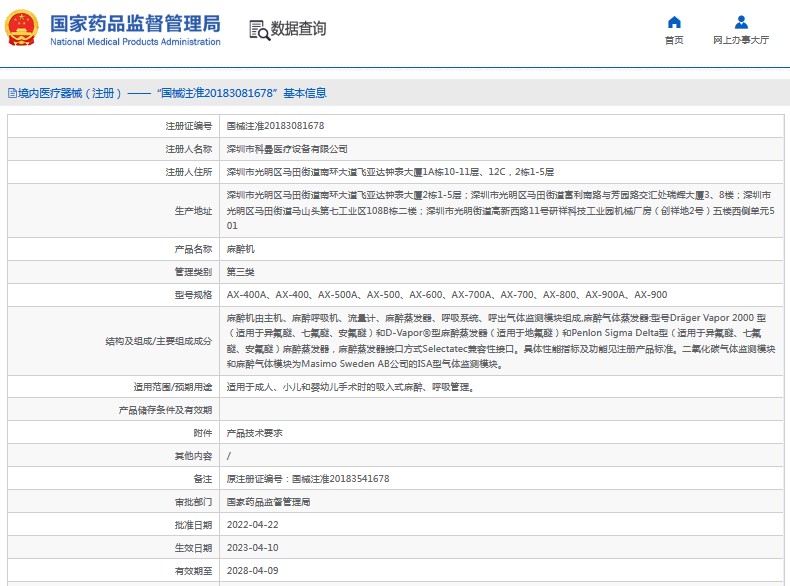Select the 数据查询 title text
Image resolution: width=790 pixels, height=586 pixels.
[x=298, y=29]
